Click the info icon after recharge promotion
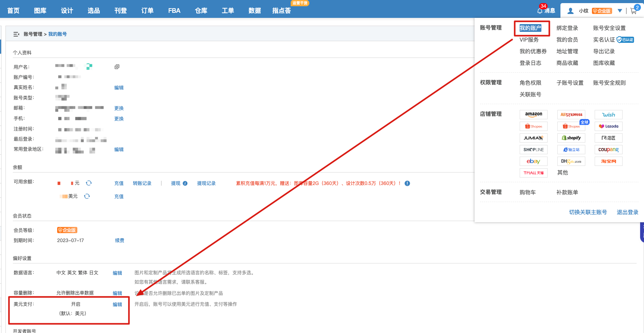 tap(407, 183)
